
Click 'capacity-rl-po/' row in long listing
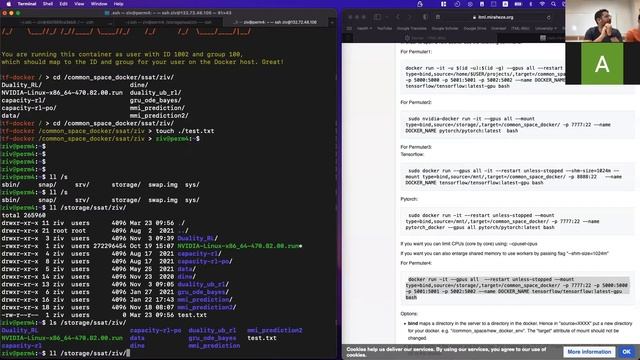click(117, 261)
